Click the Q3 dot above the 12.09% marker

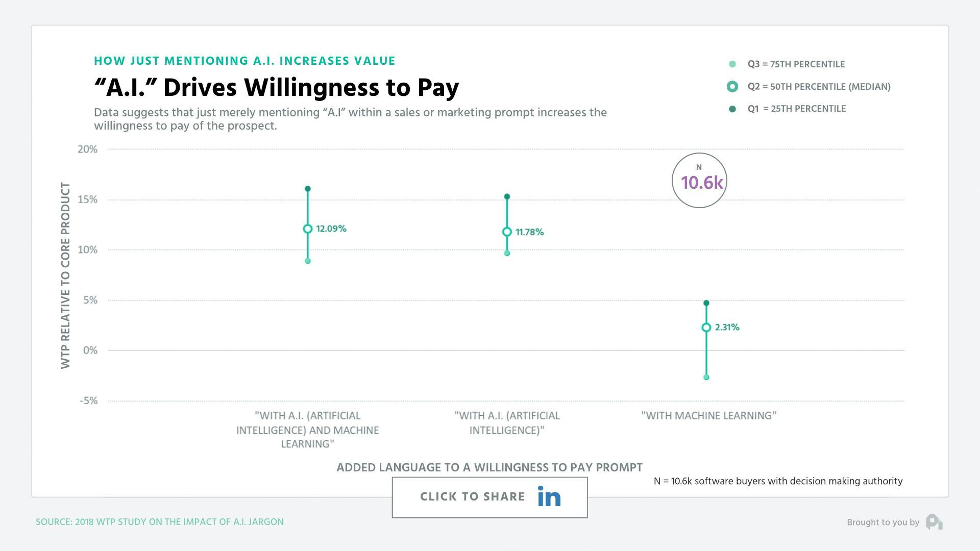308,188
